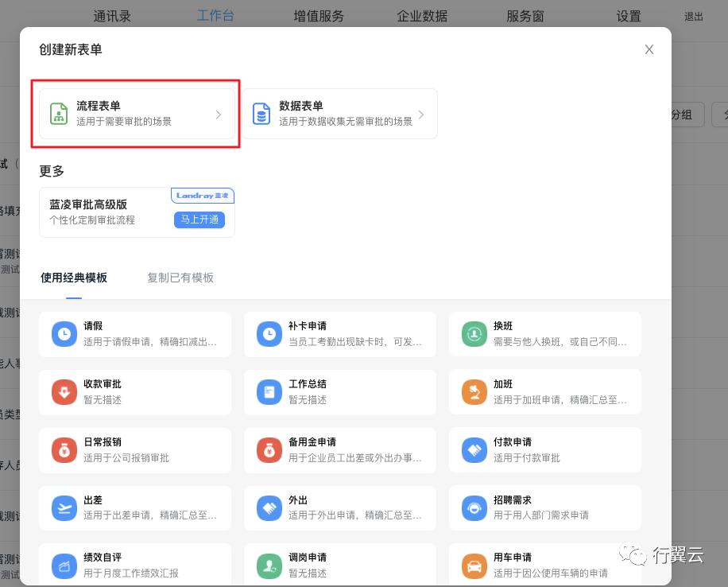Select the 日常报销 expense report icon
This screenshot has height=587, width=728.
(64, 449)
